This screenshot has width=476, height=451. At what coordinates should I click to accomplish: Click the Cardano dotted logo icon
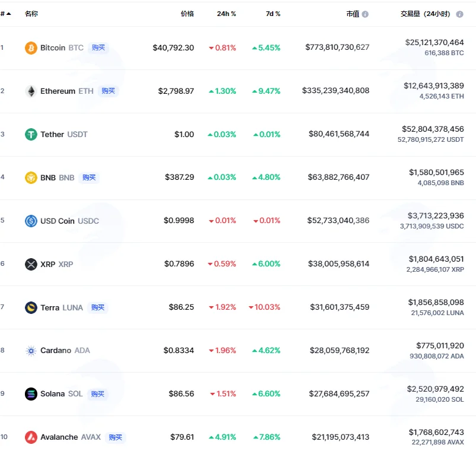tap(31, 351)
